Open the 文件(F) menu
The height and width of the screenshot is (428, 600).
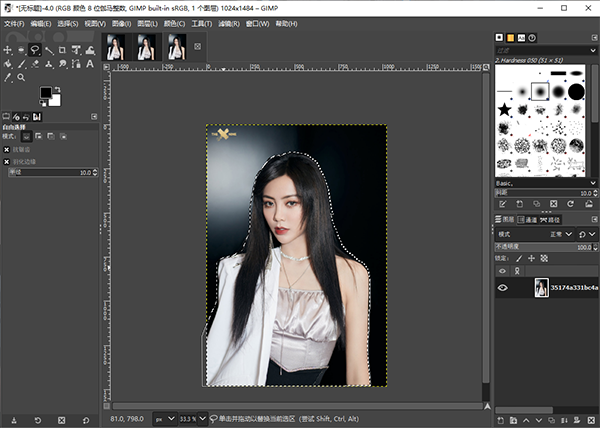14,22
